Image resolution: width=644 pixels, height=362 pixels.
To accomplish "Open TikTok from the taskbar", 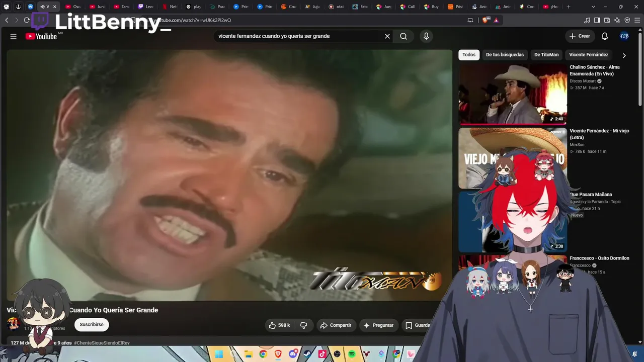I will pyautogui.click(x=322, y=354).
